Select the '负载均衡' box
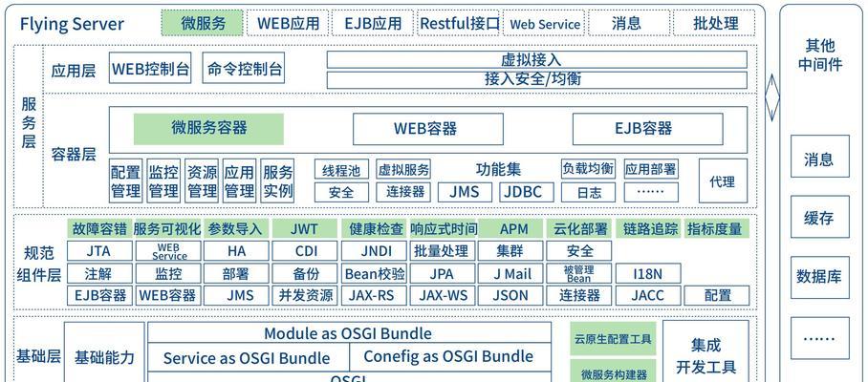This screenshot has width=868, height=382. (588, 169)
